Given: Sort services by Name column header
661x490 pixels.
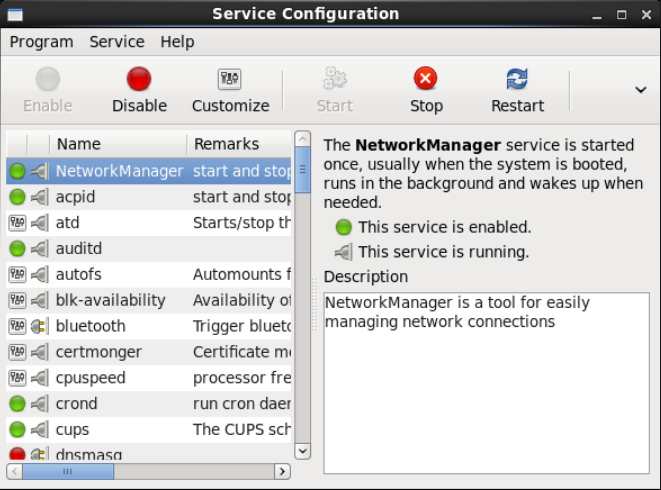Looking at the screenshot, I should coord(117,144).
